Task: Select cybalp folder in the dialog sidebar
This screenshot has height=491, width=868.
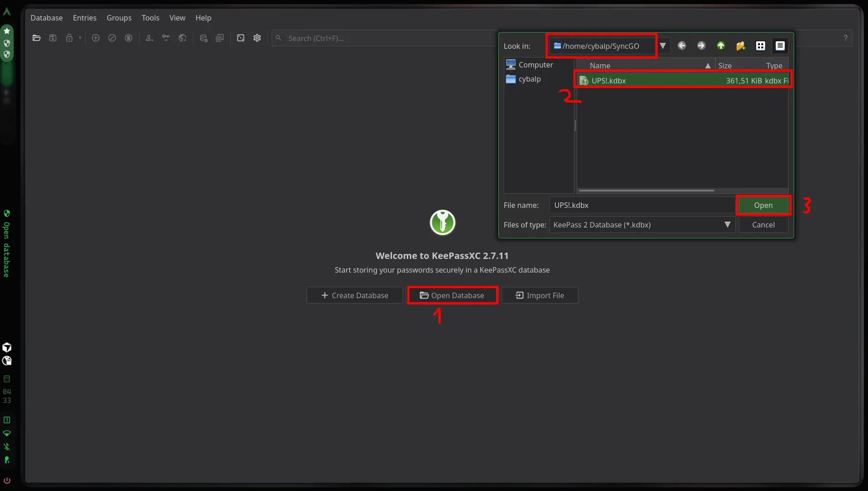Action: click(523, 79)
